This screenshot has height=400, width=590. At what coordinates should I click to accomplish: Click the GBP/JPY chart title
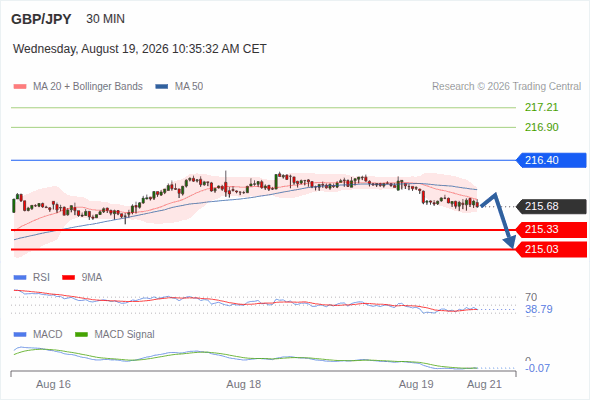click(41, 19)
